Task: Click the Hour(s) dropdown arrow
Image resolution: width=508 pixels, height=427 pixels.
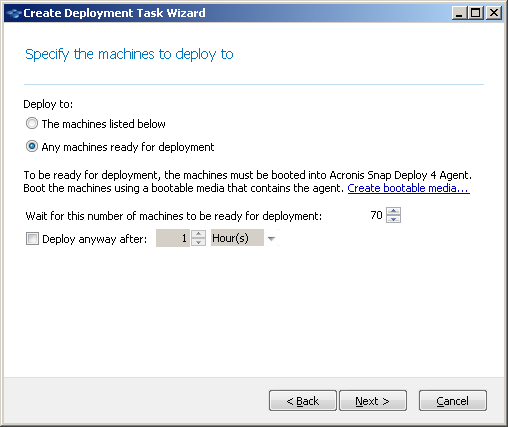Action: pos(271,238)
